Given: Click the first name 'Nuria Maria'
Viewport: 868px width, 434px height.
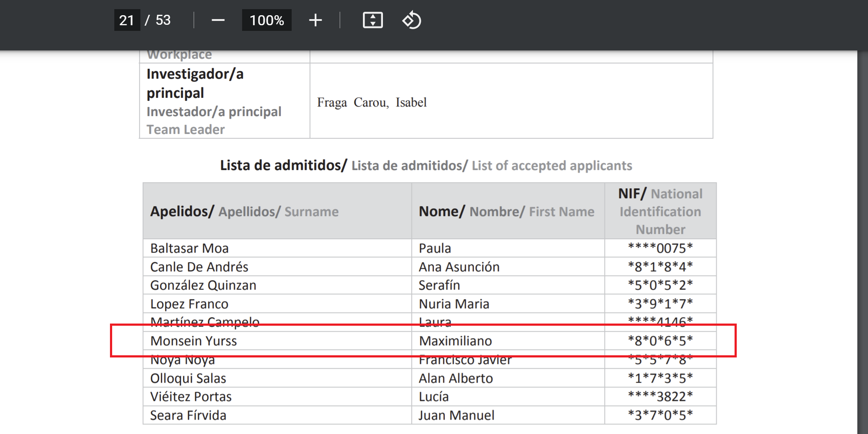Looking at the screenshot, I should tap(454, 304).
